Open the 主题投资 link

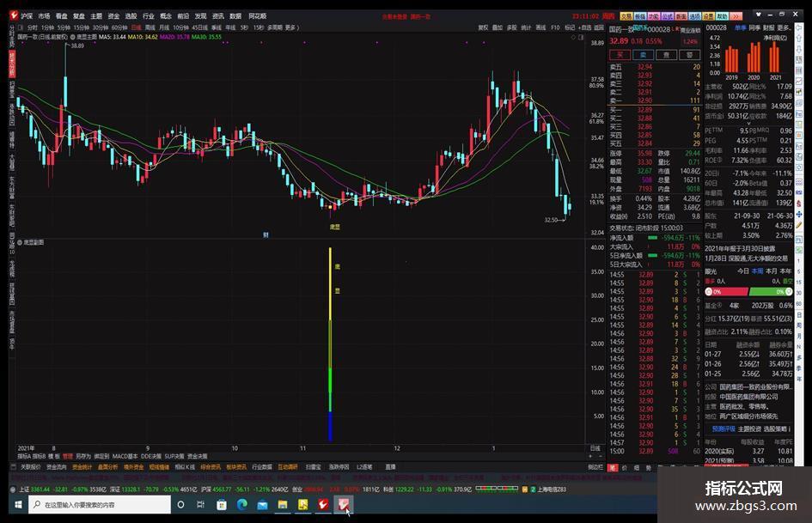748,429
